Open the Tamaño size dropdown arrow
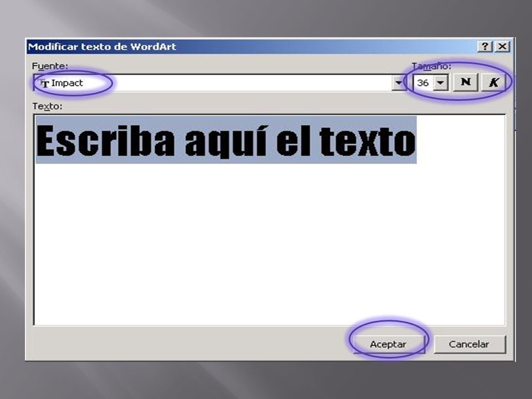 point(441,83)
